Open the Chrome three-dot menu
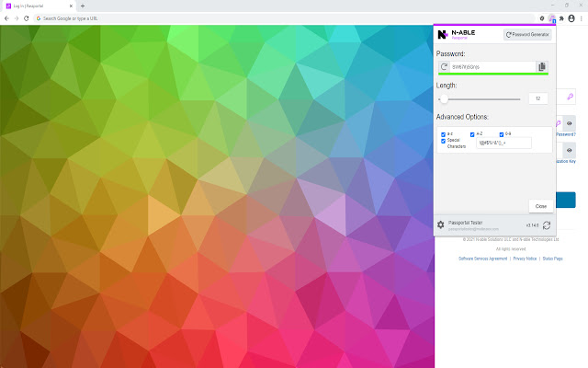This screenshot has height=368, width=588. point(581,17)
